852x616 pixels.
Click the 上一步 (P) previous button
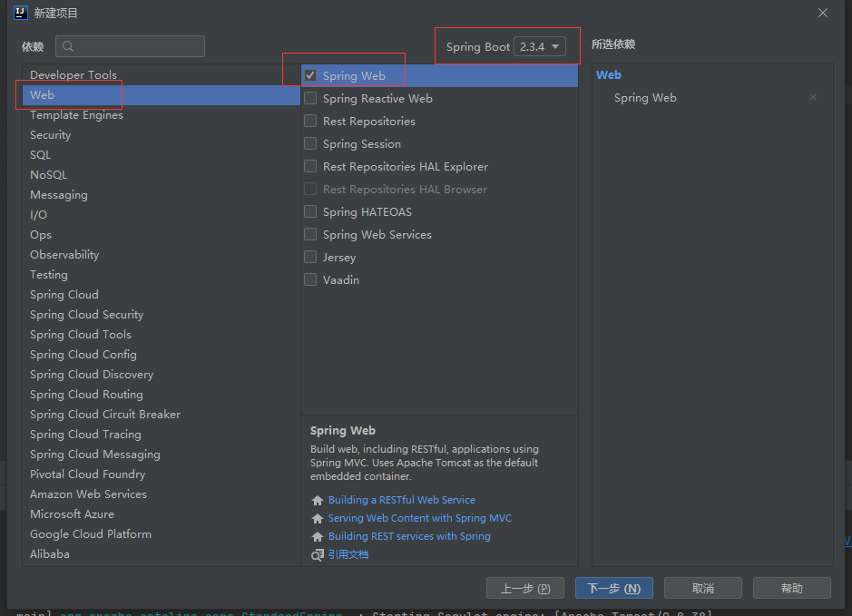tap(524, 588)
